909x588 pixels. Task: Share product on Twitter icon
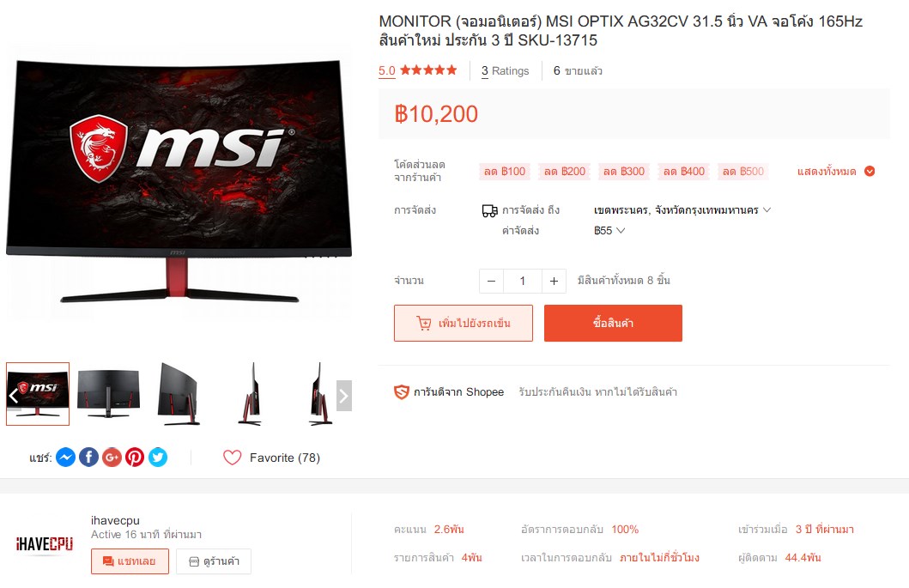[158, 458]
